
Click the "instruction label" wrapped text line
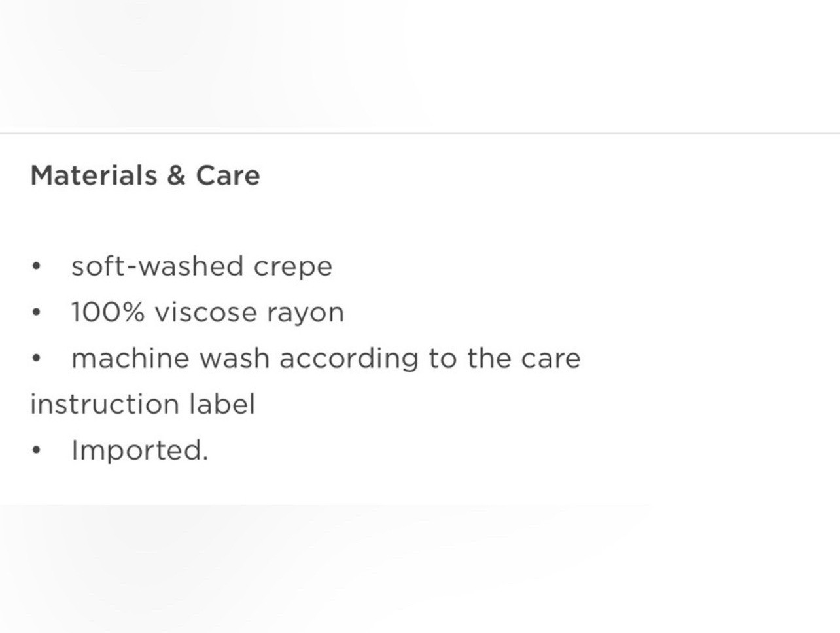coord(143,404)
